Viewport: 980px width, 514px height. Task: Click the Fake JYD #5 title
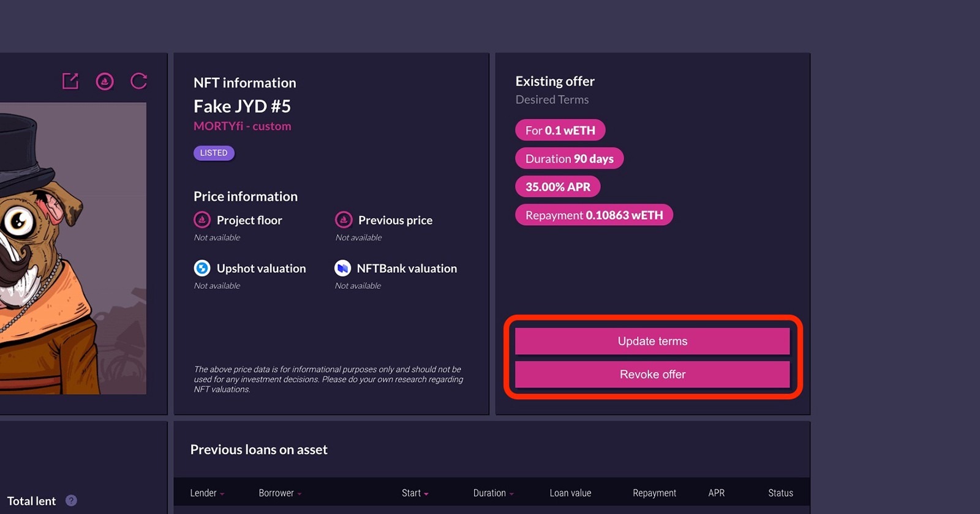tap(242, 106)
